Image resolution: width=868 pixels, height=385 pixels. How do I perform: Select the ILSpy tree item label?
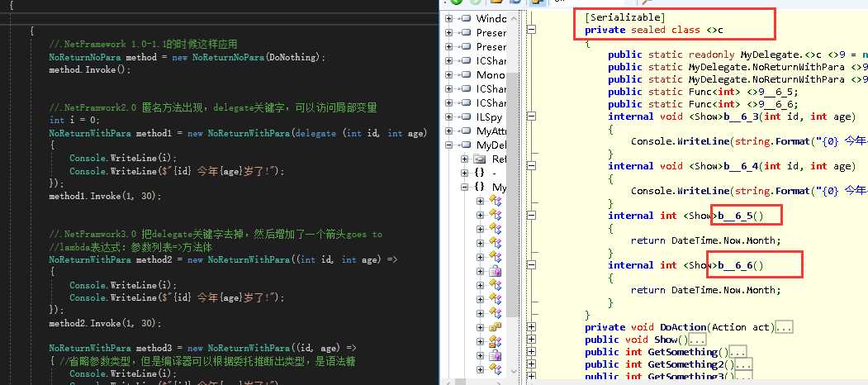point(491,116)
